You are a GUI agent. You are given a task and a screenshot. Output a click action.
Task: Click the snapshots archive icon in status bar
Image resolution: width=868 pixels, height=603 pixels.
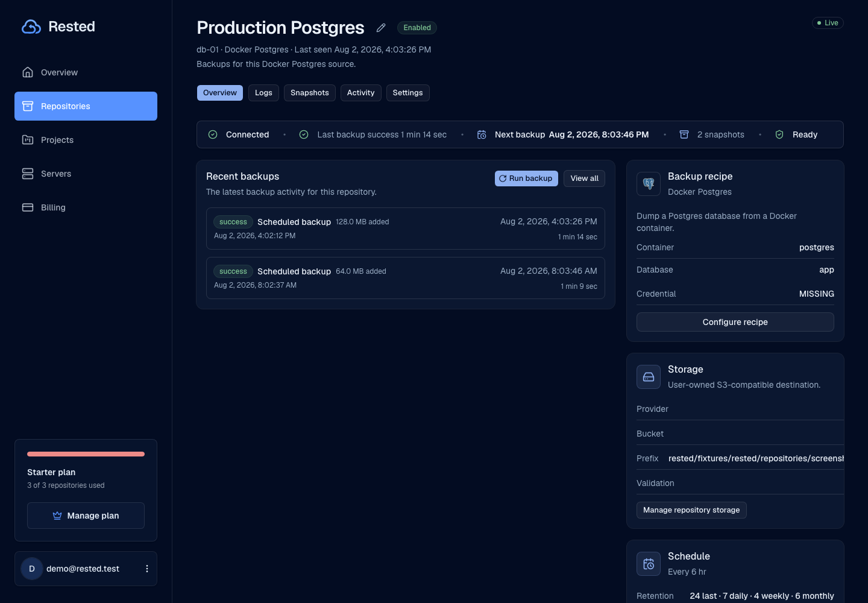pos(684,134)
